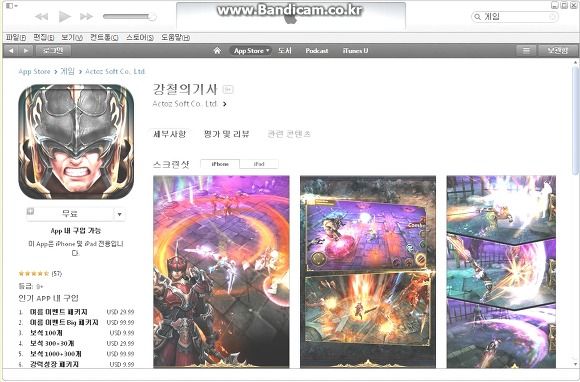The height and width of the screenshot is (382, 580).
Task: Open the third screenshot with diagonal panels
Action: click(501, 271)
